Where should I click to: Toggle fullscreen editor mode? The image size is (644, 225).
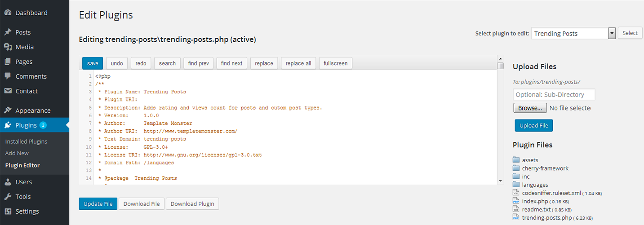[x=335, y=63]
